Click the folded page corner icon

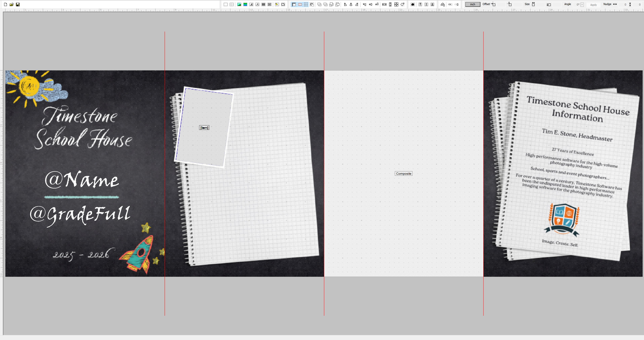click(x=283, y=4)
